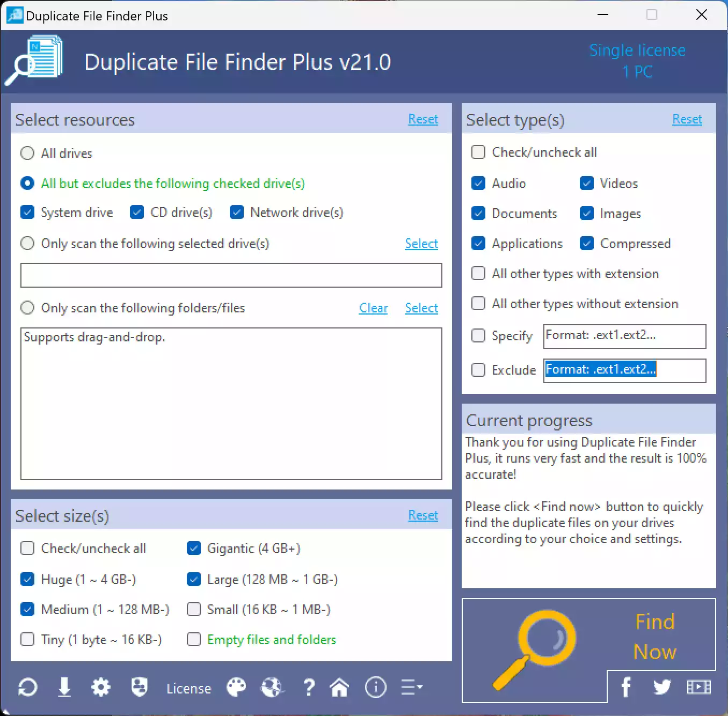Click the License button in bottom toolbar
The width and height of the screenshot is (728, 716).
point(188,688)
